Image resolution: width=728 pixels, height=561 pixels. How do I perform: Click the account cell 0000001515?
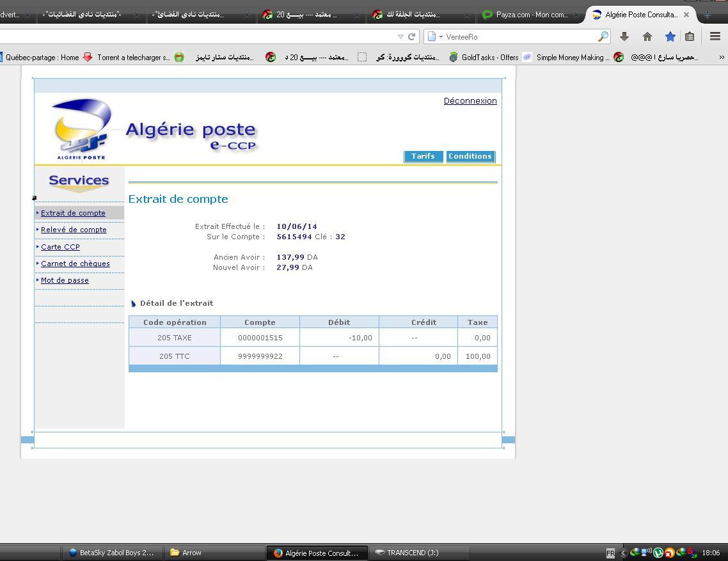tap(260, 338)
